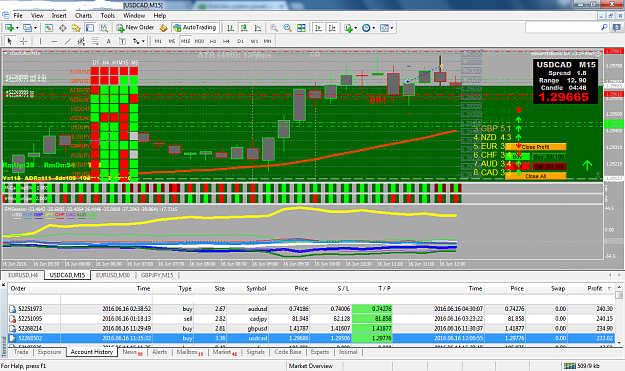Switch timeframe to D1
The height and width of the screenshot is (371, 625).
[x=240, y=41]
